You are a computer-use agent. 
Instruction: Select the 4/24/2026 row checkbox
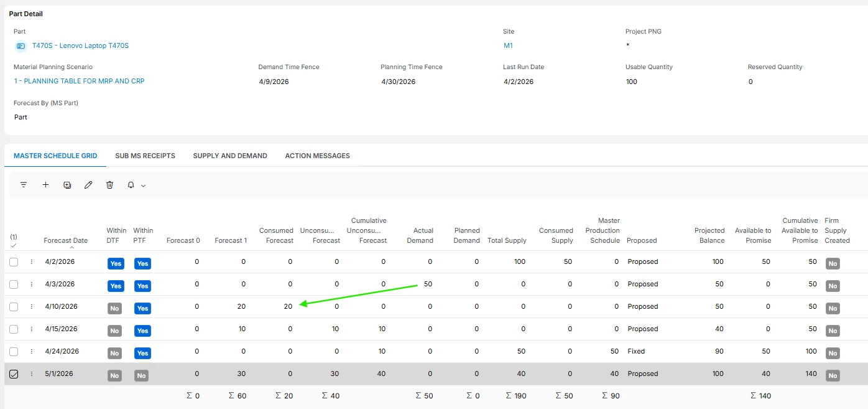(x=14, y=352)
